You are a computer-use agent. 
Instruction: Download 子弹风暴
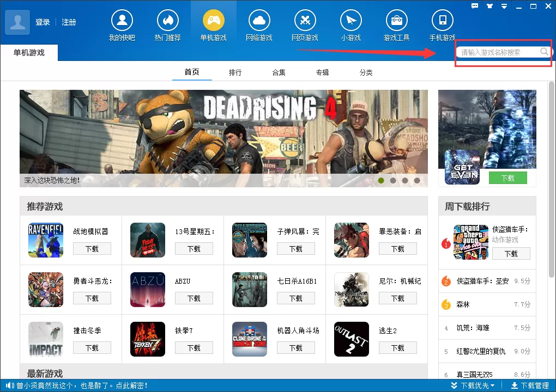click(x=296, y=249)
